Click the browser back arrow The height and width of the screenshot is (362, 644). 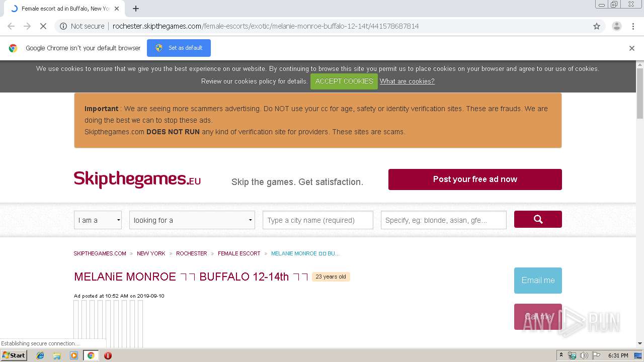pyautogui.click(x=11, y=26)
